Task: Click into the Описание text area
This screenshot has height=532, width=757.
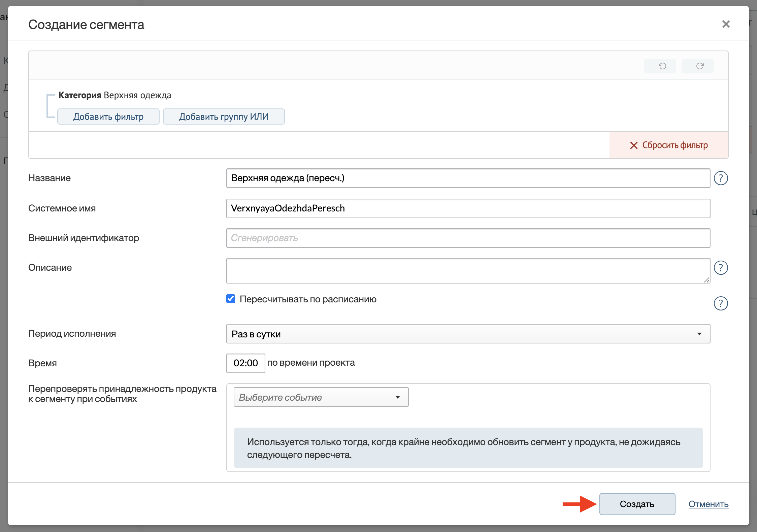Action: (x=468, y=271)
